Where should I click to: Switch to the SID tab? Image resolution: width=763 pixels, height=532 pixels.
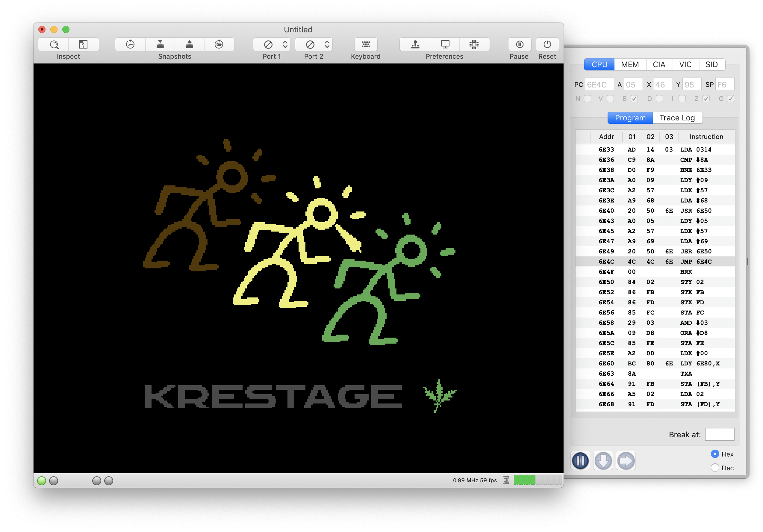pos(711,64)
